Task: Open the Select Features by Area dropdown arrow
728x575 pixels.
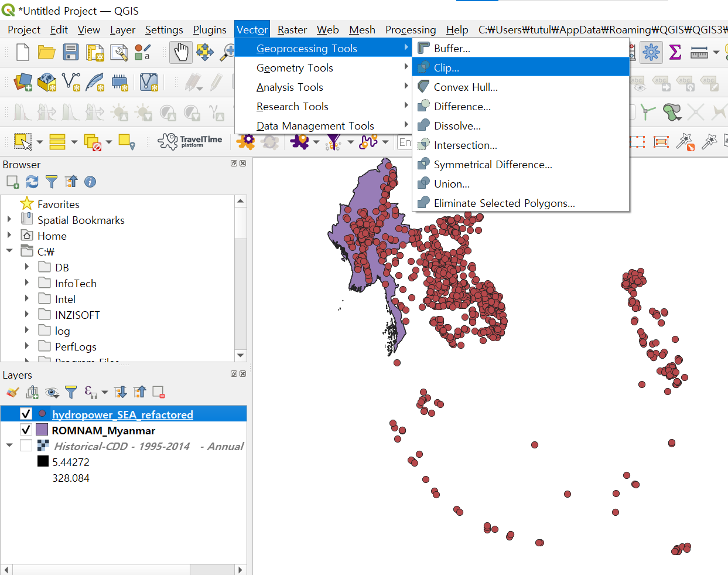Action: click(40, 142)
